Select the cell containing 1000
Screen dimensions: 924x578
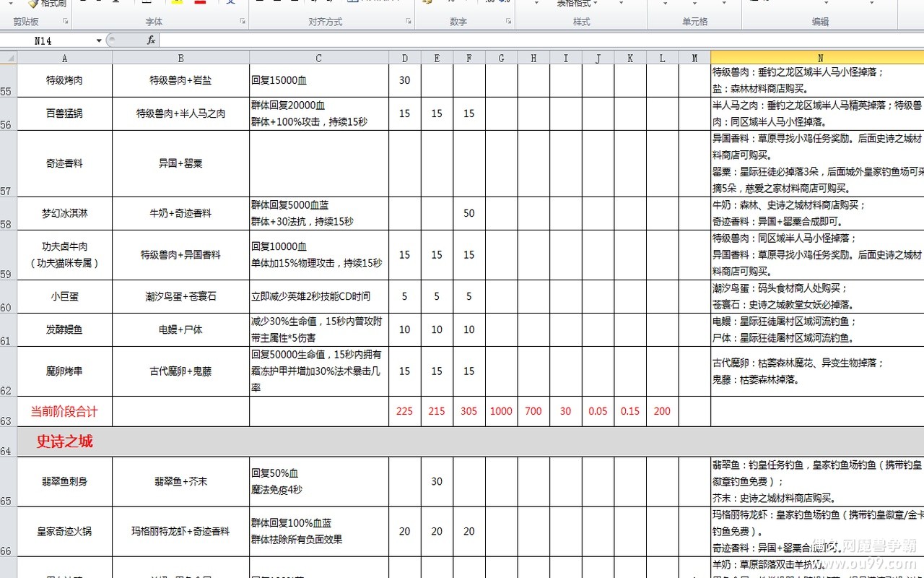[x=501, y=412]
